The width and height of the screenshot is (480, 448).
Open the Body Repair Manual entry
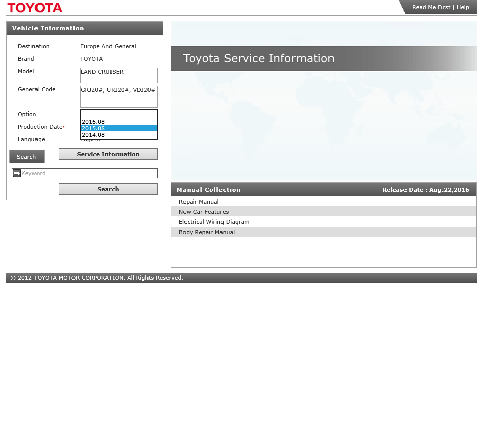tap(207, 232)
